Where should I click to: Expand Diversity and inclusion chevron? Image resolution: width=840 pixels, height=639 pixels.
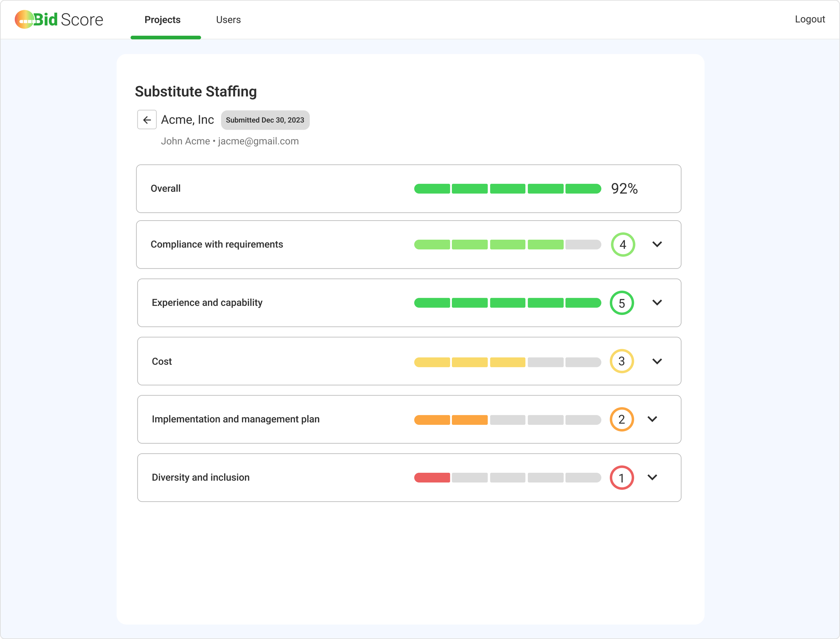tap(653, 477)
